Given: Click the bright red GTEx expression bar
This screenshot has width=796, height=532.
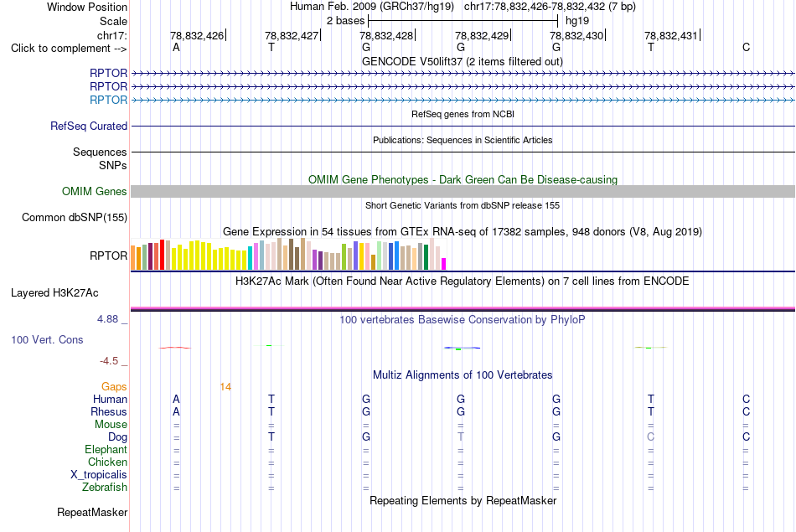Looking at the screenshot, I should point(162,255).
